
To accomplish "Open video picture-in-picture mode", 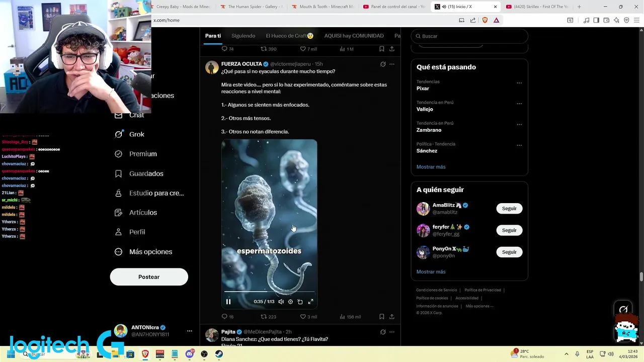I will [300, 302].
